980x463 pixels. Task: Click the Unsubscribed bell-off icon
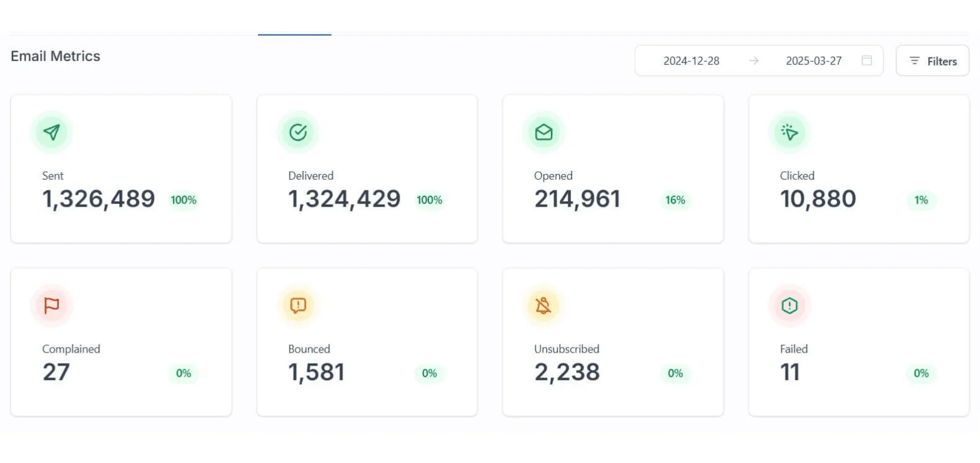[x=544, y=305]
